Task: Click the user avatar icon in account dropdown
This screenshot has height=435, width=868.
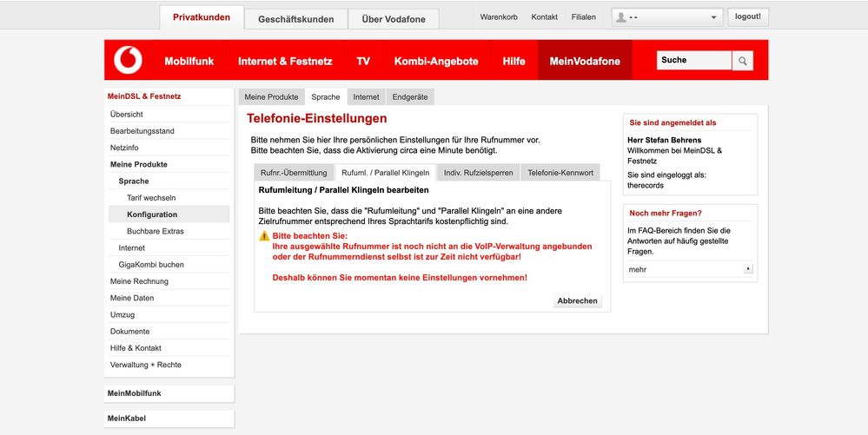Action: pos(621,17)
